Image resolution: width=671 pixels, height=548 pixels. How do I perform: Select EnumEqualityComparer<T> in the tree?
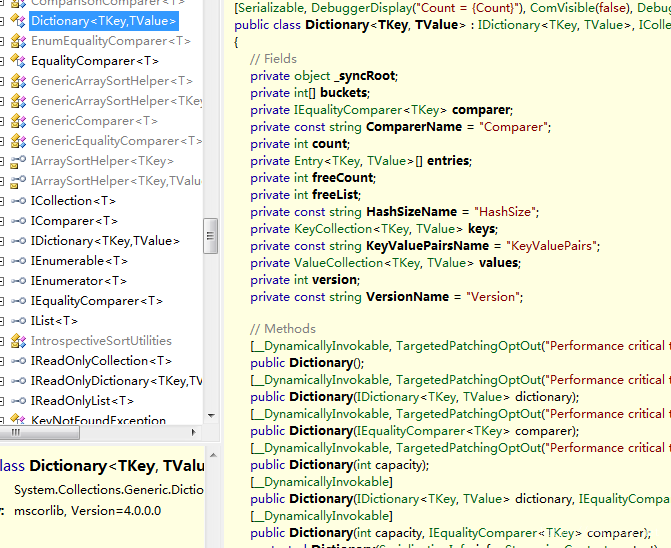(x=111, y=41)
